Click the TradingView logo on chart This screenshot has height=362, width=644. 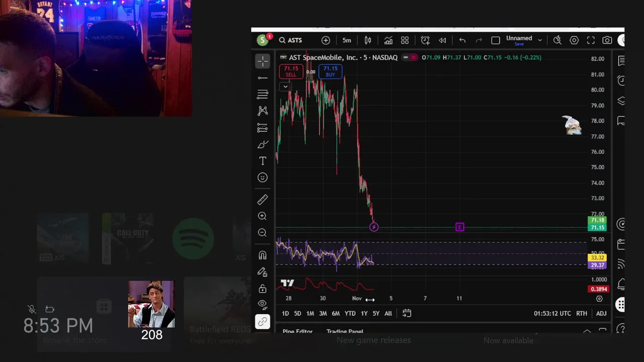pos(287,283)
